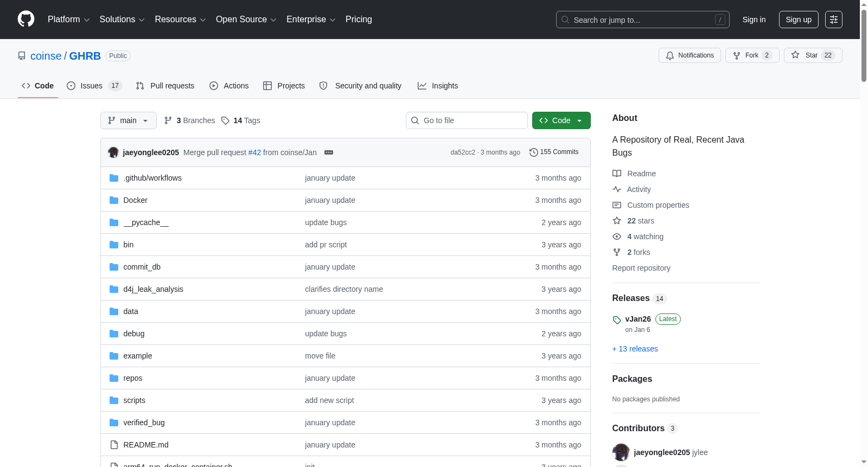Open the GHRB repository name link
This screenshot has width=868, height=467.
[85, 56]
